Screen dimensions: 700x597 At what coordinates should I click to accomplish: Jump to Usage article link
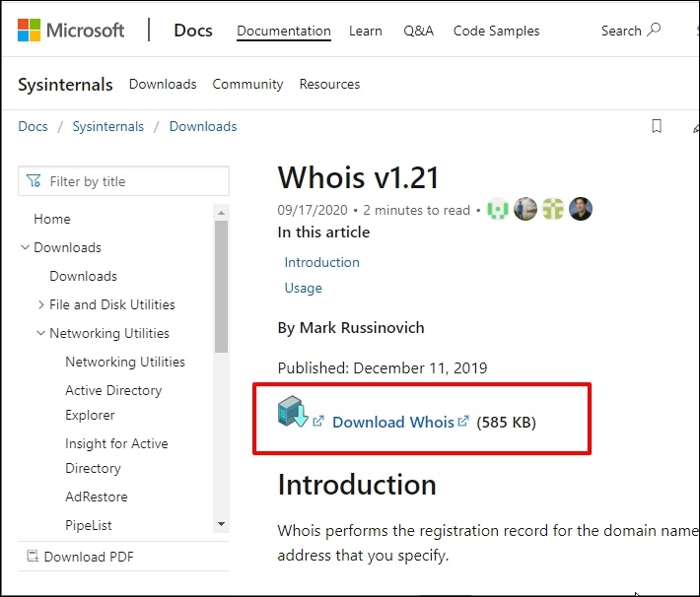click(x=303, y=288)
